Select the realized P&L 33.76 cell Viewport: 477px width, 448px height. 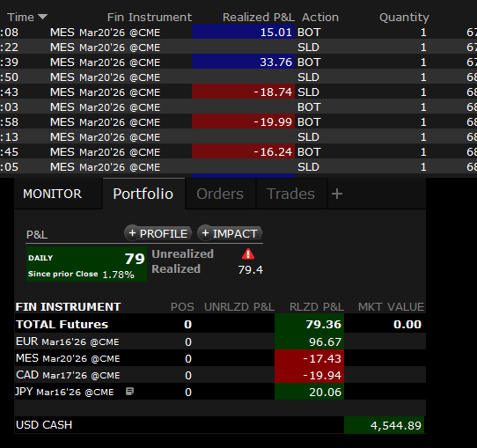(x=244, y=62)
